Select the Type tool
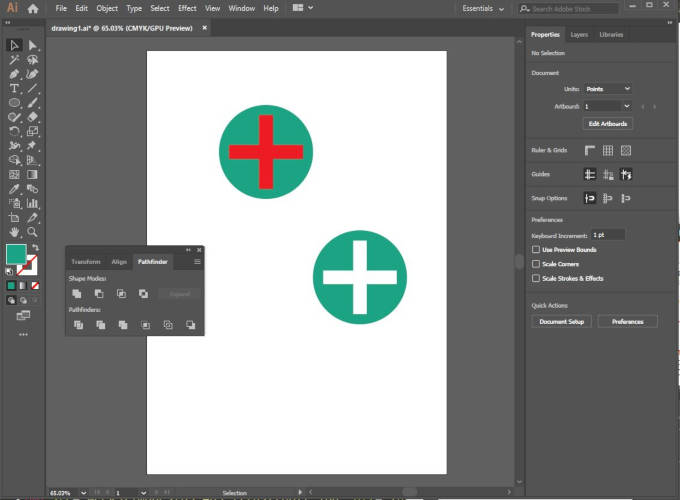 click(14, 88)
